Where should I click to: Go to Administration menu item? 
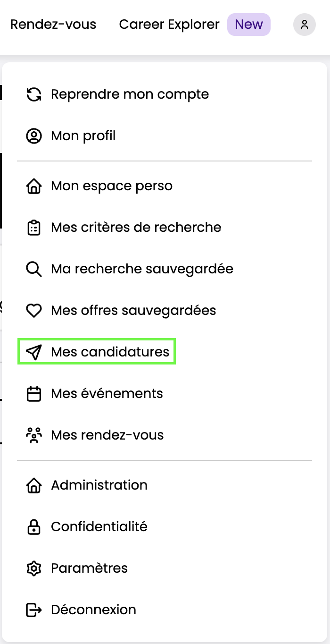click(x=99, y=485)
